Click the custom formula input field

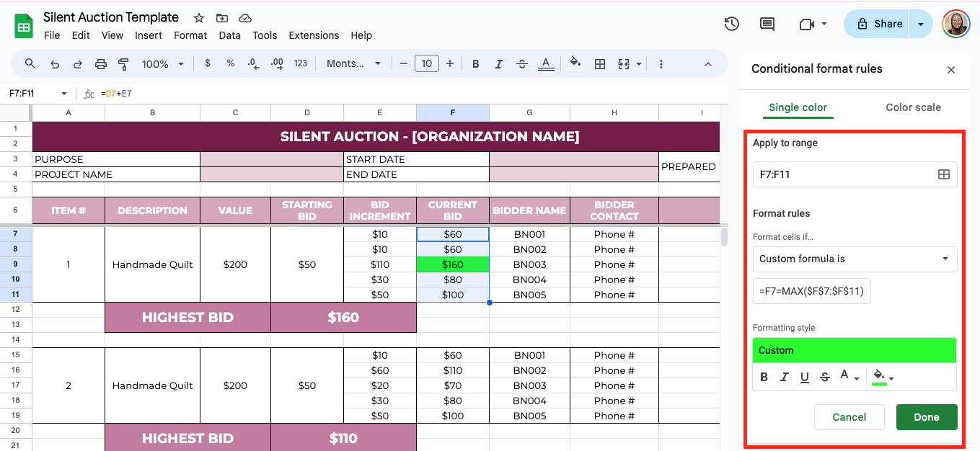[x=812, y=291]
